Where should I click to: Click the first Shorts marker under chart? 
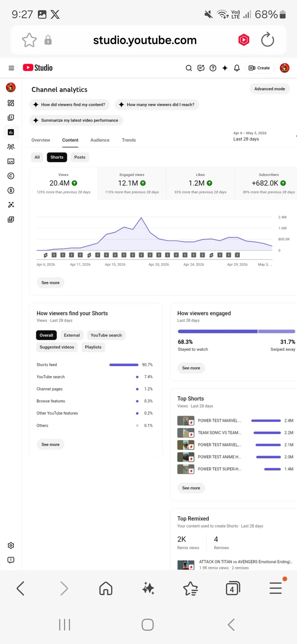[45, 255]
